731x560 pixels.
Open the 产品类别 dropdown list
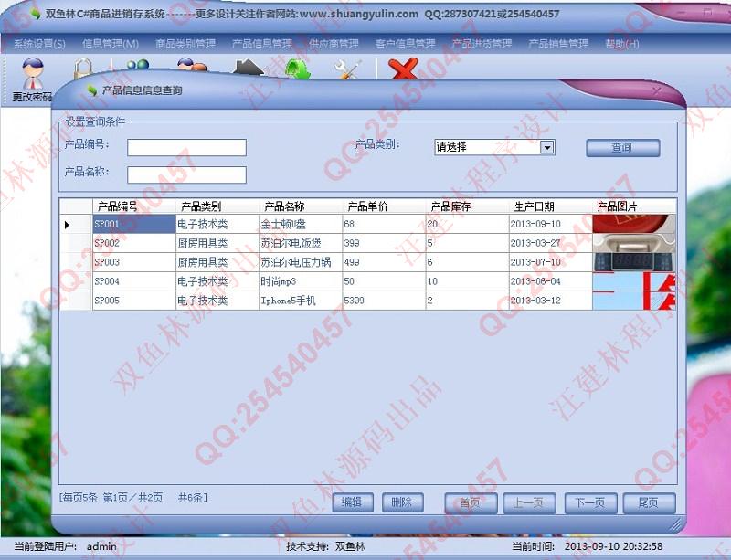(547, 147)
